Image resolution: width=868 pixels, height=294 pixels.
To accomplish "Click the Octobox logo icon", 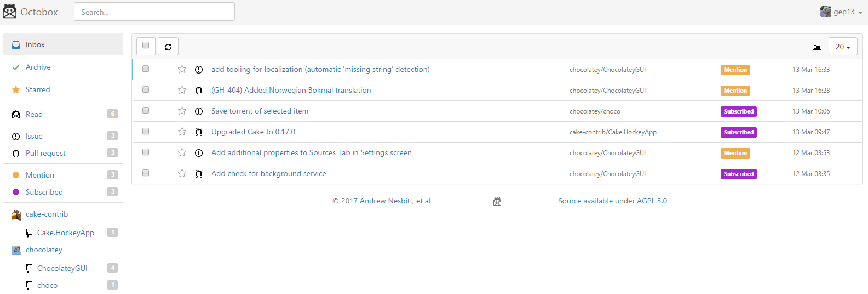I will (x=10, y=12).
